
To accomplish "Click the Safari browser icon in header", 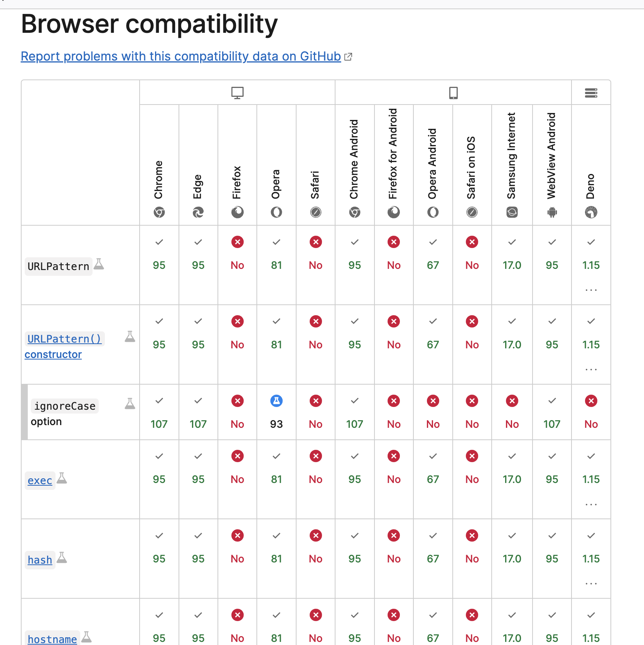I will (316, 212).
